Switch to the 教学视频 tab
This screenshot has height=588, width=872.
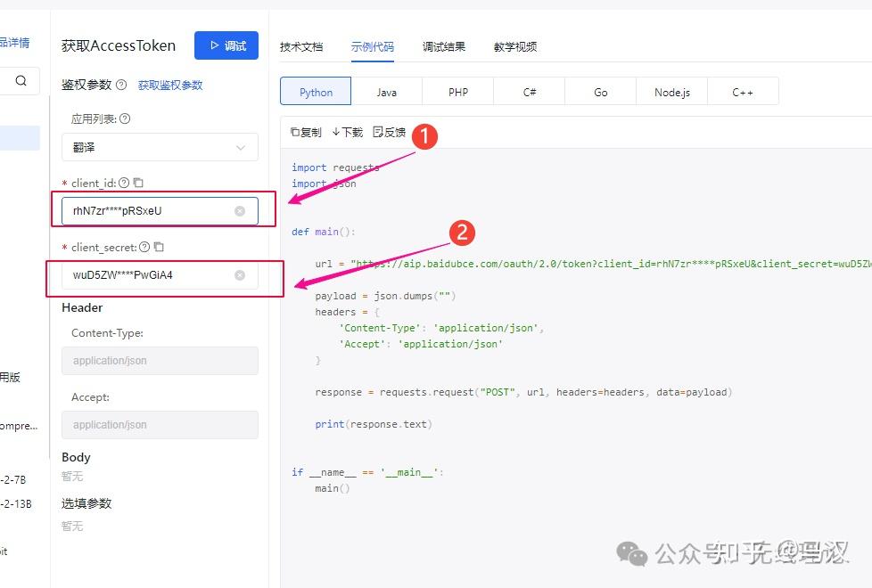tap(514, 45)
